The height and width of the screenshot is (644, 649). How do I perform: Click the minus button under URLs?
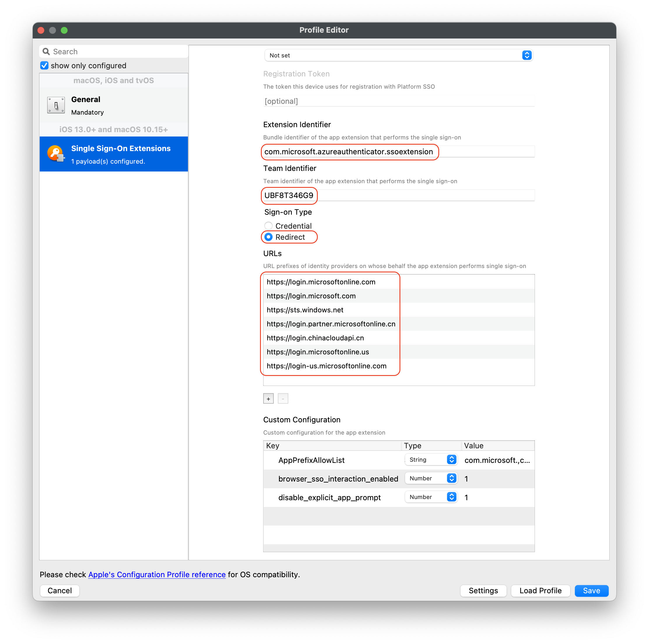click(x=283, y=398)
